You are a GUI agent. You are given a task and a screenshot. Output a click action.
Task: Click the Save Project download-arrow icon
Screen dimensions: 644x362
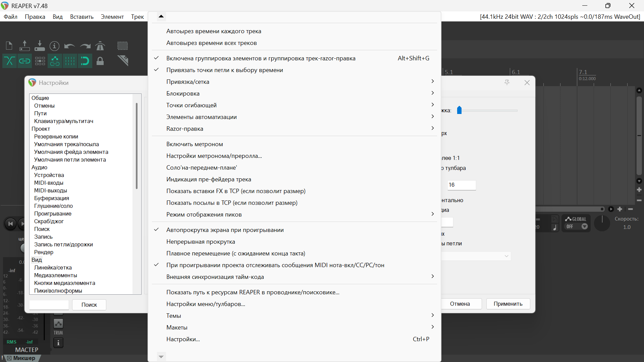40,46
